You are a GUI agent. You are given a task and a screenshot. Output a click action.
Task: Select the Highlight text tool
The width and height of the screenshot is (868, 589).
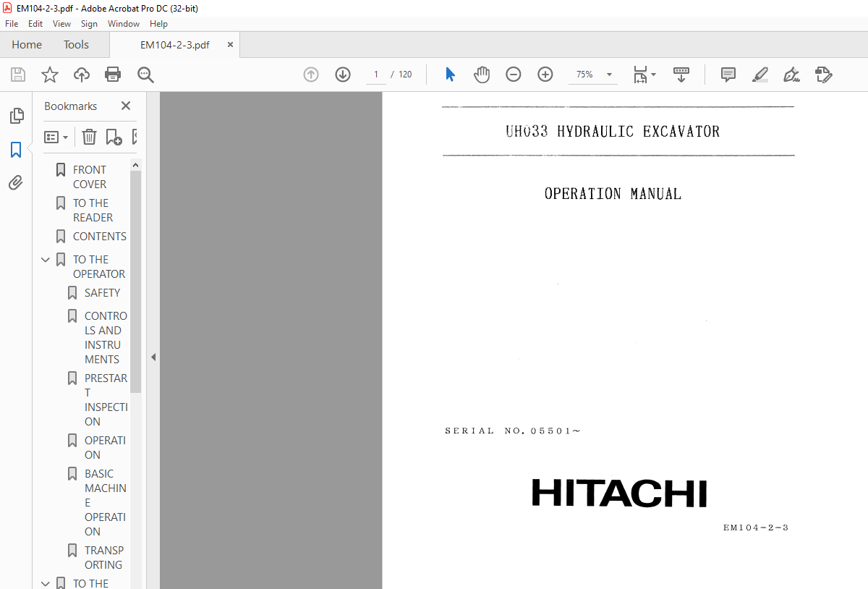point(759,75)
